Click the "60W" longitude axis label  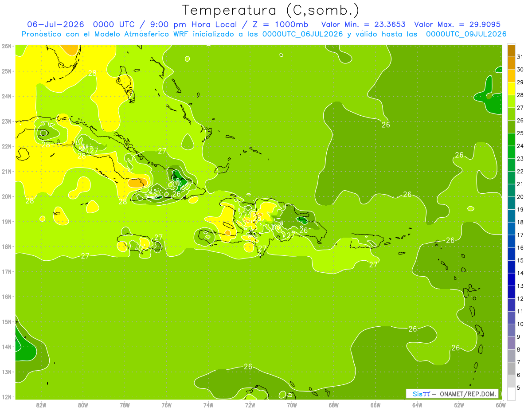click(x=501, y=405)
